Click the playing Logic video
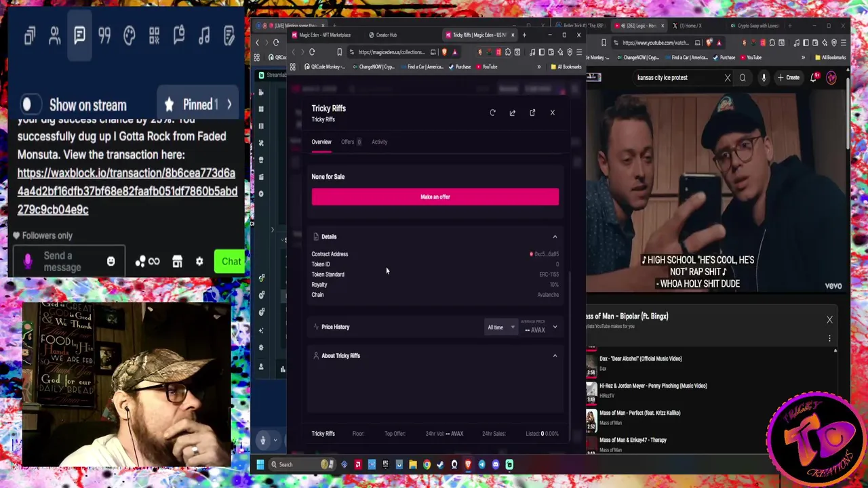This screenshot has width=868, height=488. 716,191
